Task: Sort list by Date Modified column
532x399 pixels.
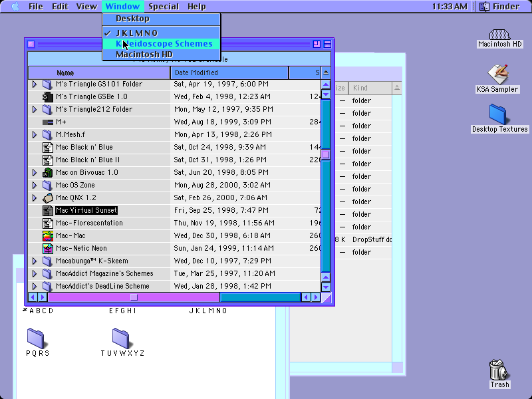Action: coord(229,73)
